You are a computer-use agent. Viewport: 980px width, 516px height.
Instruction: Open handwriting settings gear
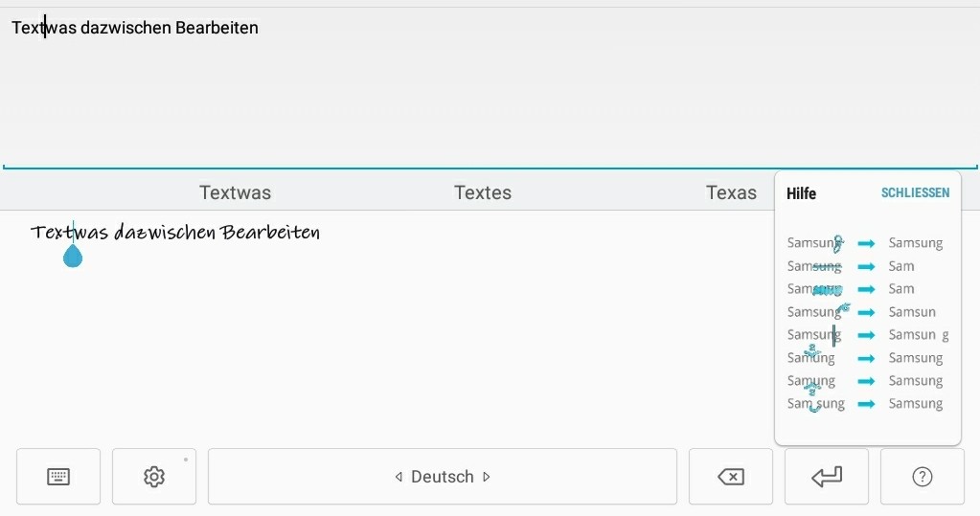point(153,477)
